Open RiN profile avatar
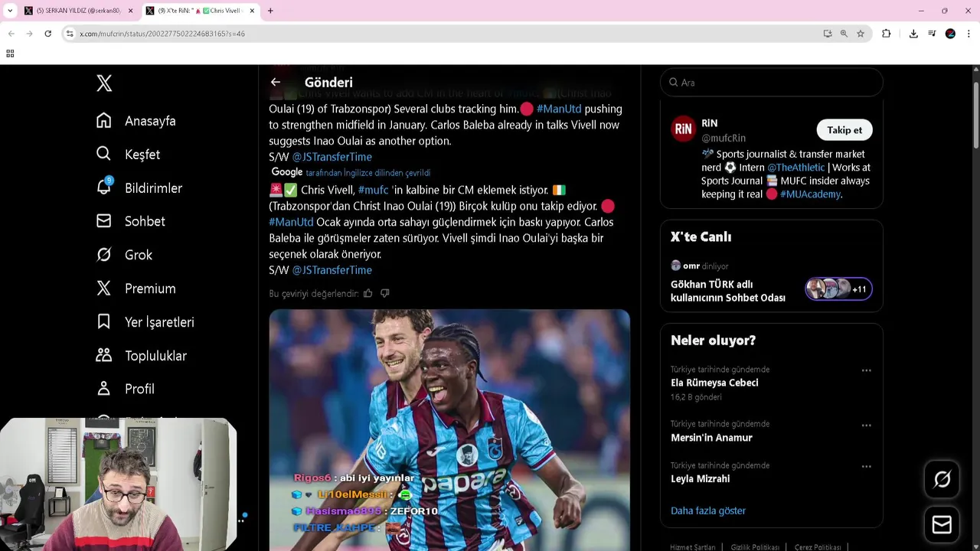The image size is (980, 551). click(683, 129)
